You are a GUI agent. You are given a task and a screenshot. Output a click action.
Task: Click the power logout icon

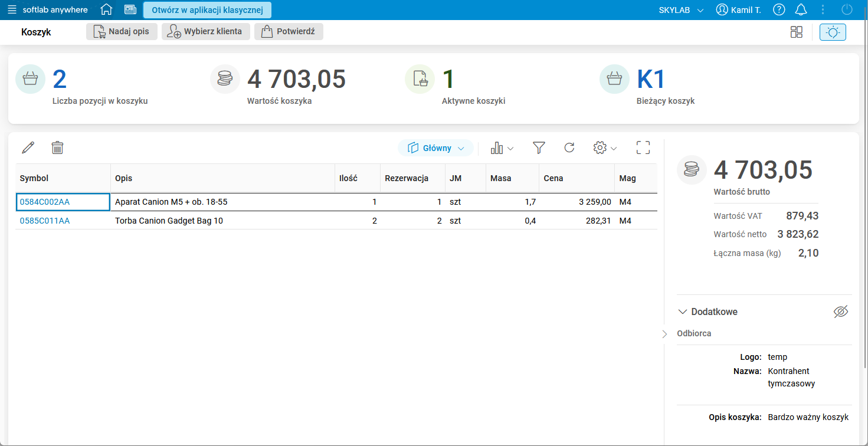point(847,10)
